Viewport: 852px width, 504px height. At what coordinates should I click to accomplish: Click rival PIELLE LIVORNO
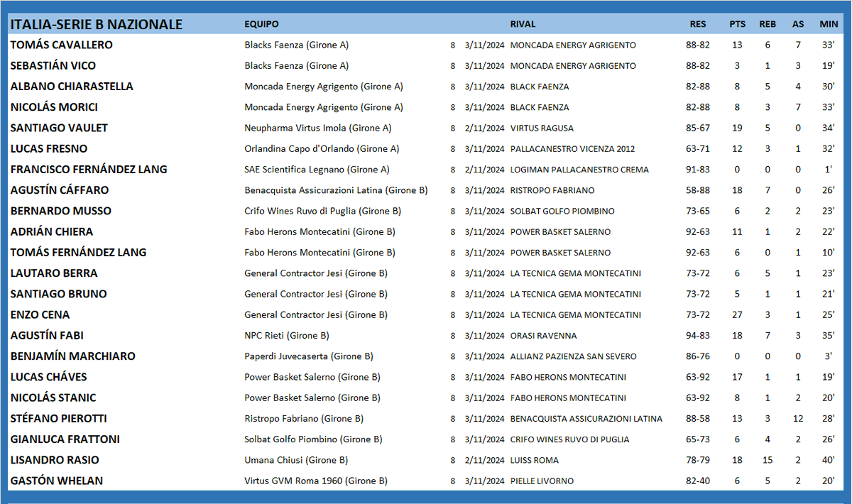[x=542, y=481]
